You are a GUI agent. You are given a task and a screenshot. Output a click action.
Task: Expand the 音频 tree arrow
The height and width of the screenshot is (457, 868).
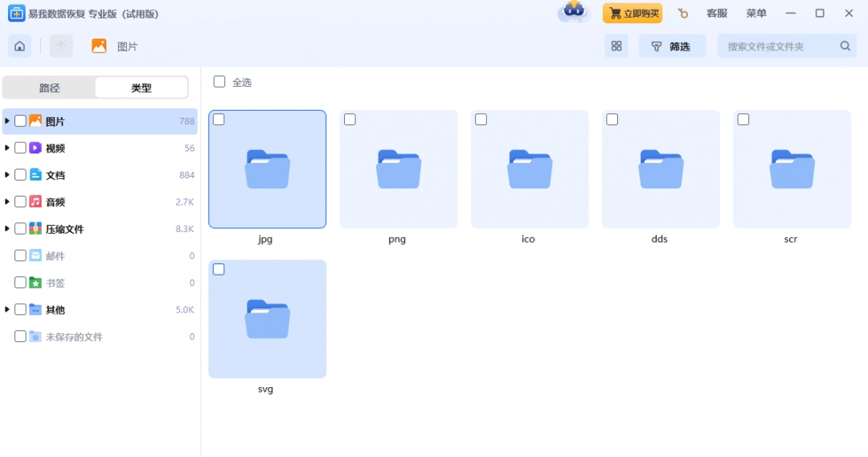tap(6, 202)
